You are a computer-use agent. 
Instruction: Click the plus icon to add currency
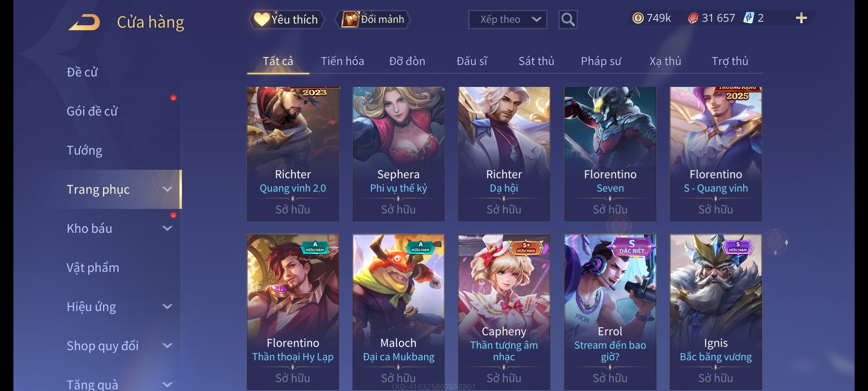[x=801, y=18]
